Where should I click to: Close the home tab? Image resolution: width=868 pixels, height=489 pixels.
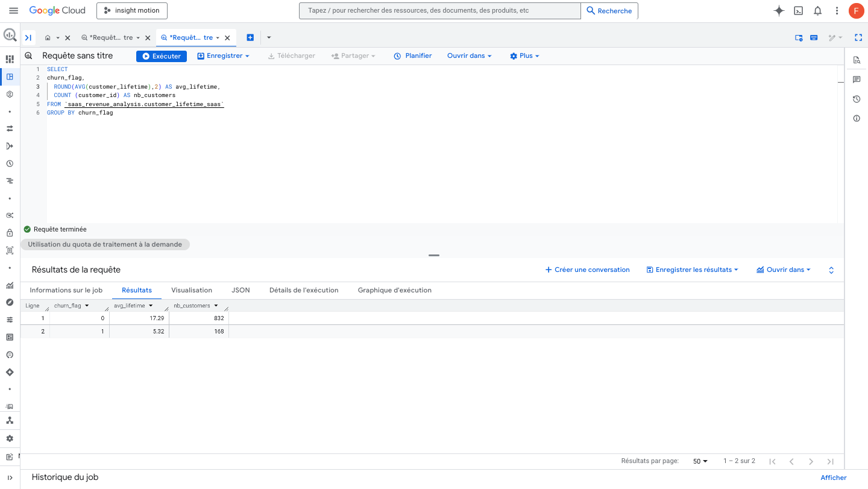(68, 38)
